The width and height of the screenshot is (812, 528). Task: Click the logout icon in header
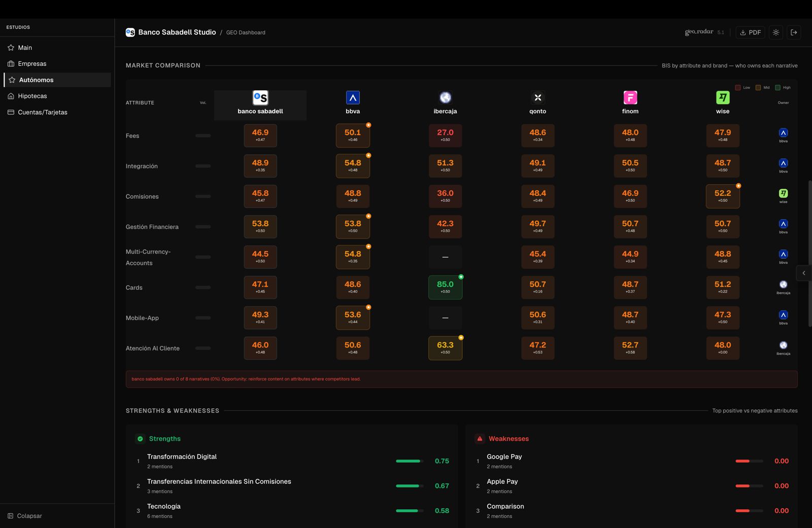coord(794,32)
